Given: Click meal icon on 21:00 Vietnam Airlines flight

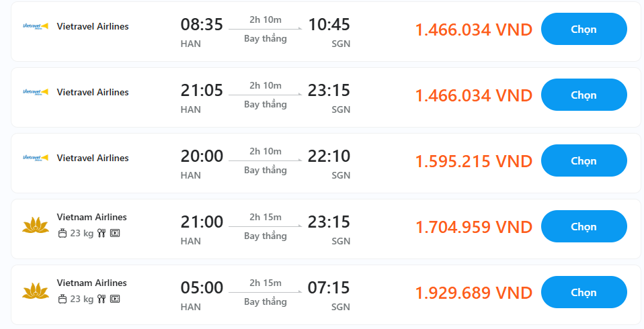Looking at the screenshot, I should 102,234.
